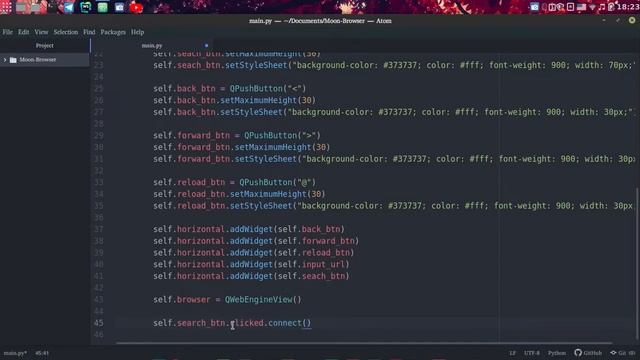Click the QPushButton(">") text on line 29
Screen dimensions: 640x360
click(x=282, y=136)
